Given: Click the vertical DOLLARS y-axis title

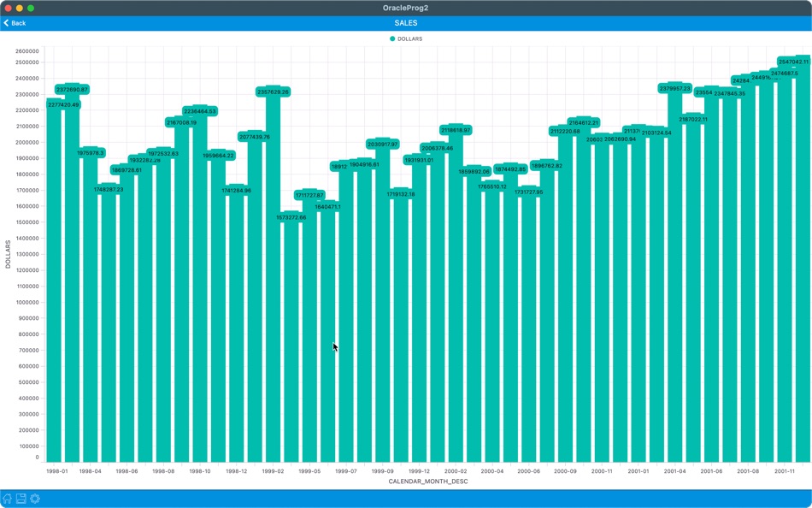Looking at the screenshot, I should click(8, 254).
